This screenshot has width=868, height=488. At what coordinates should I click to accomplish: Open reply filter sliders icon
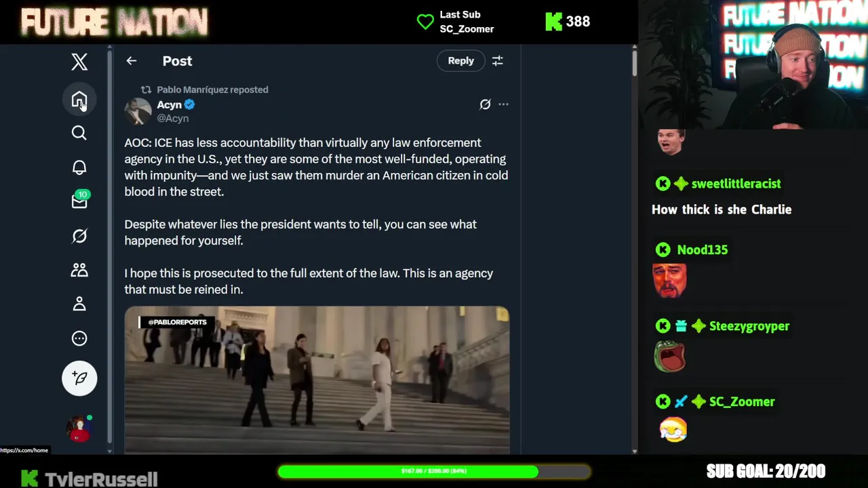coord(498,61)
